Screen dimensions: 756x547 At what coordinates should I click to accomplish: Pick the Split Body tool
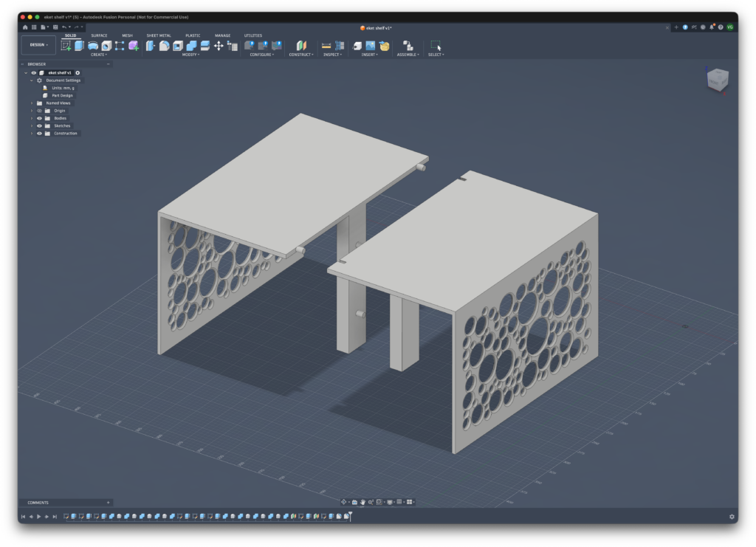point(205,46)
